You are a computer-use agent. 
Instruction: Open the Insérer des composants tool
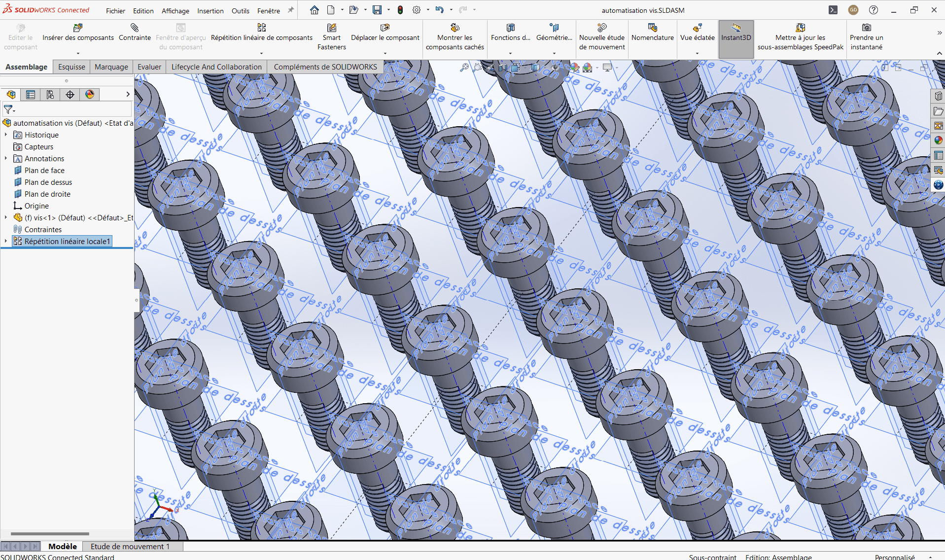point(78,33)
